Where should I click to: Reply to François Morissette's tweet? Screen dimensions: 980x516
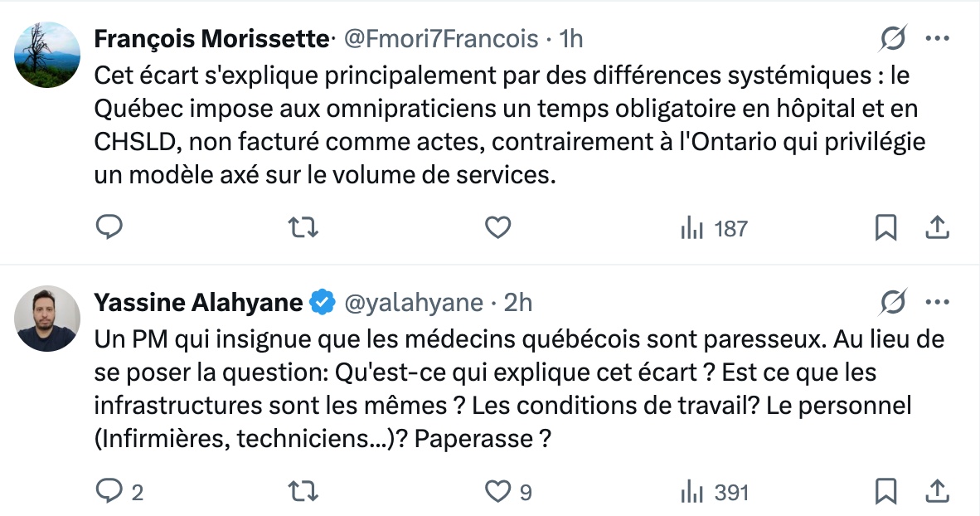point(109,227)
